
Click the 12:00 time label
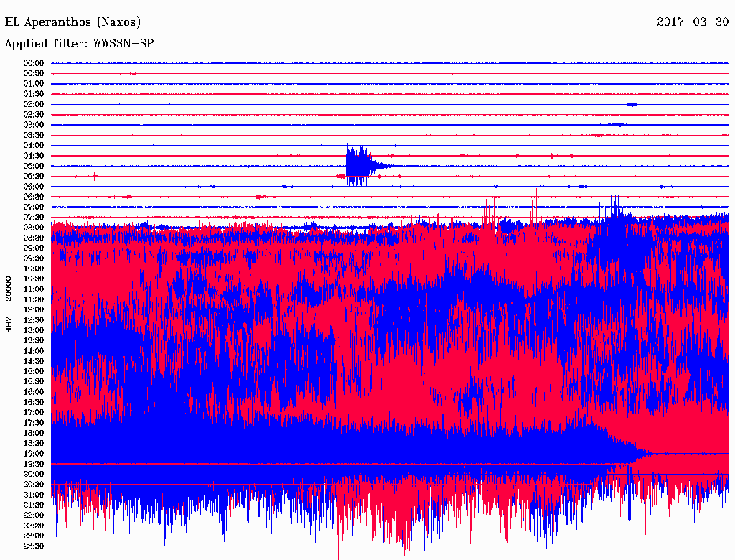(34, 309)
